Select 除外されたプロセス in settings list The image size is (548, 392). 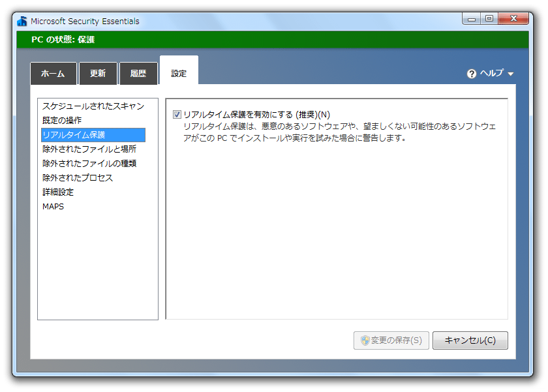93,178
